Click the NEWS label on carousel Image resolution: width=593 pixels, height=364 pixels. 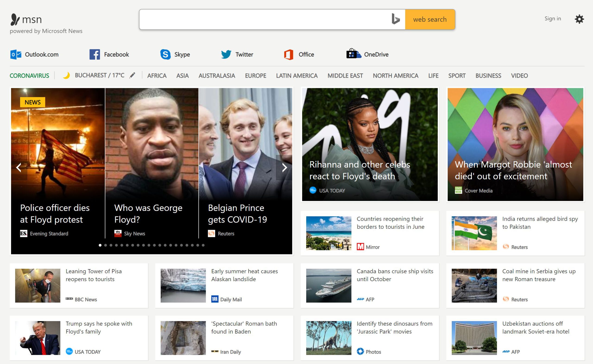coord(32,102)
